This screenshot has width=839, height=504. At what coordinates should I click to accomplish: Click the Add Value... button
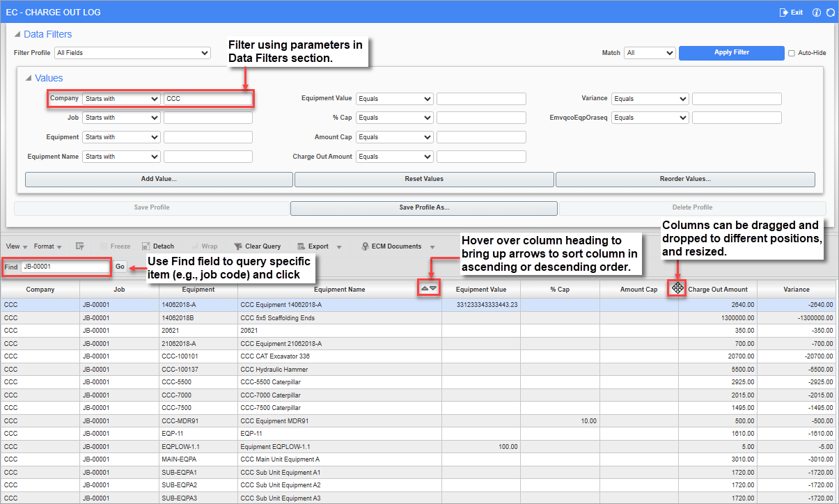159,179
